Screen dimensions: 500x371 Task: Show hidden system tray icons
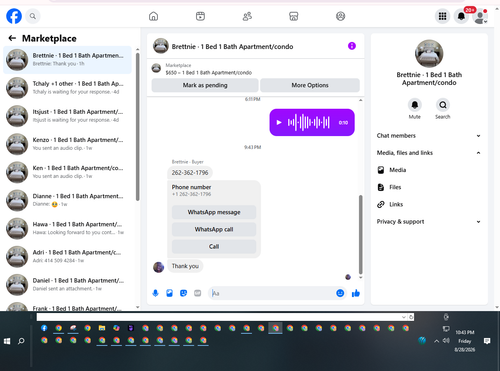tap(436, 341)
